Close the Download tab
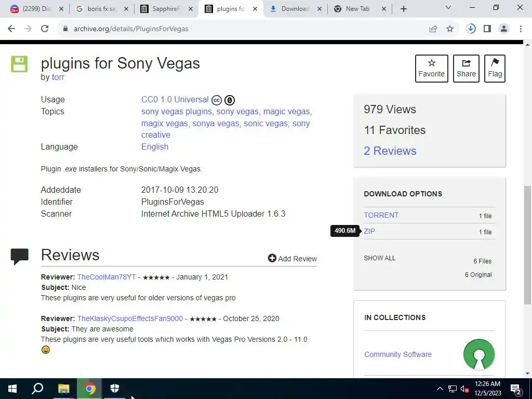 320,9
